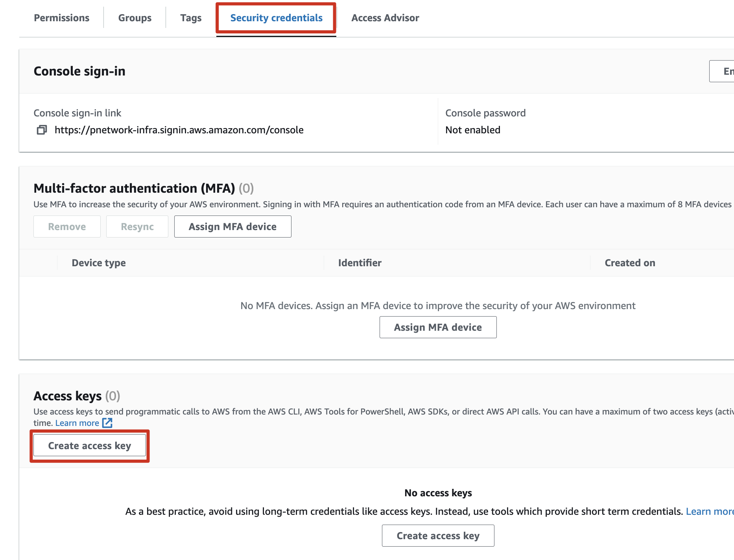
Task: Open external link icon beside Learn more
Action: [x=107, y=423]
